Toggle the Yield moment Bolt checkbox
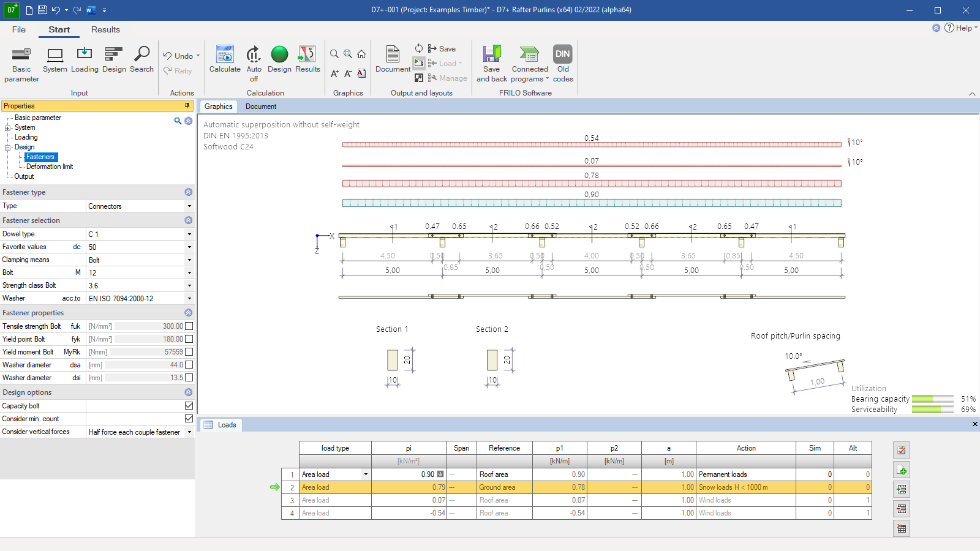980x551 pixels. click(189, 352)
